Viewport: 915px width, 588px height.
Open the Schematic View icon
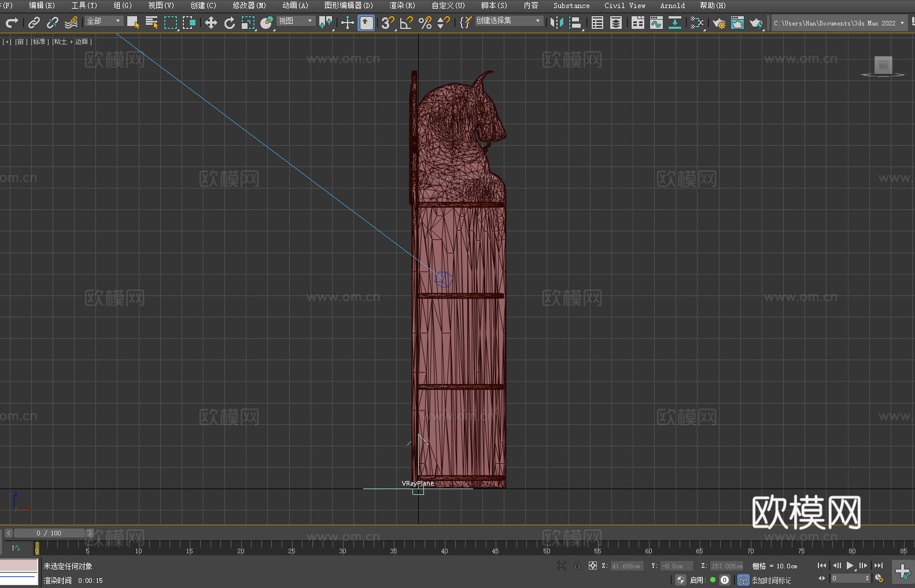(697, 23)
